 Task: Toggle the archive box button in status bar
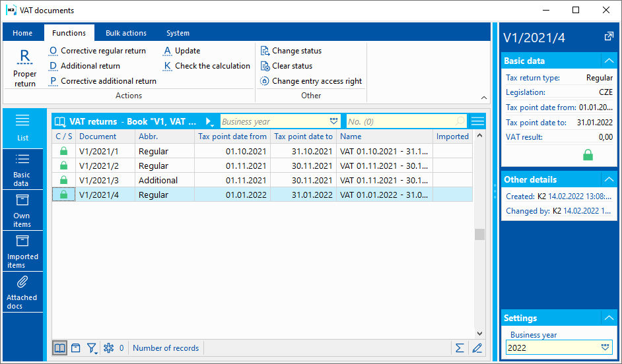click(x=76, y=348)
